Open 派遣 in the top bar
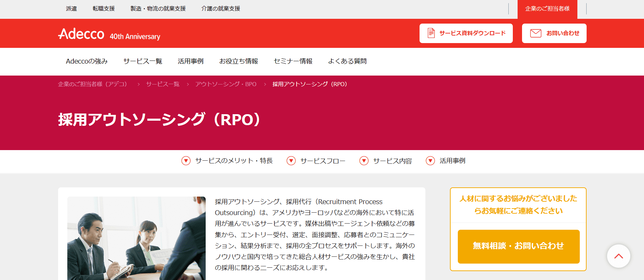Image resolution: width=644 pixels, height=280 pixels. [x=71, y=9]
